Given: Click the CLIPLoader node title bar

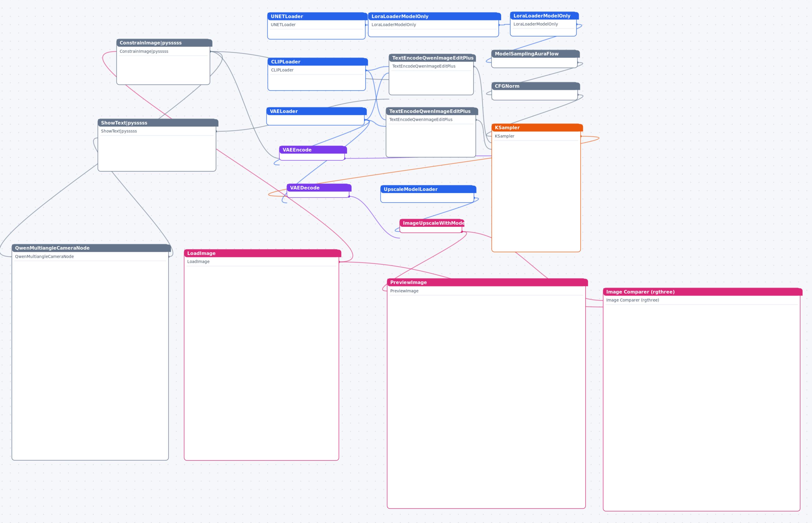Looking at the screenshot, I should coord(318,62).
